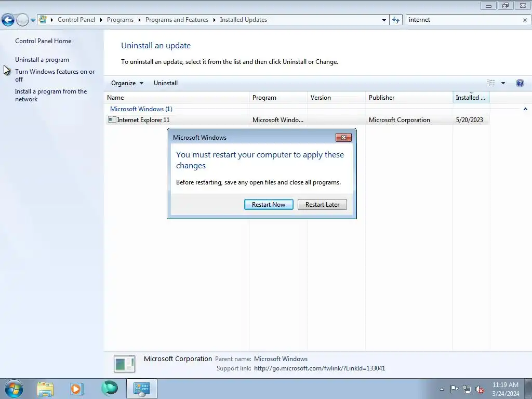Image resolution: width=532 pixels, height=399 pixels.
Task: Select Installed Updates breadcrumb
Action: pyautogui.click(x=243, y=20)
